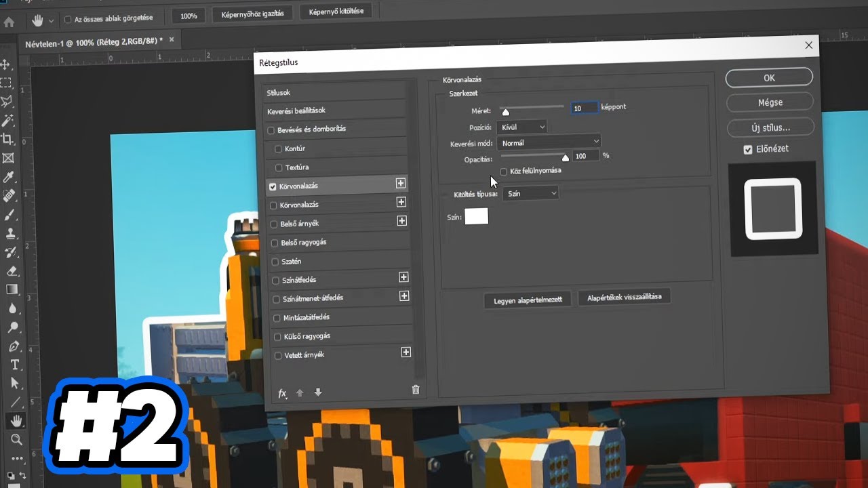Click Legyen alapértelmezett button

point(528,300)
